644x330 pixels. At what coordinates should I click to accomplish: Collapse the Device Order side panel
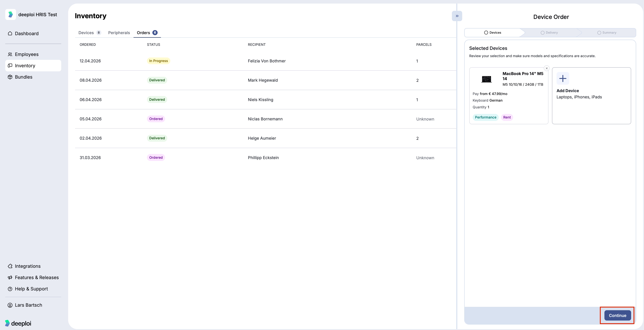click(x=457, y=16)
